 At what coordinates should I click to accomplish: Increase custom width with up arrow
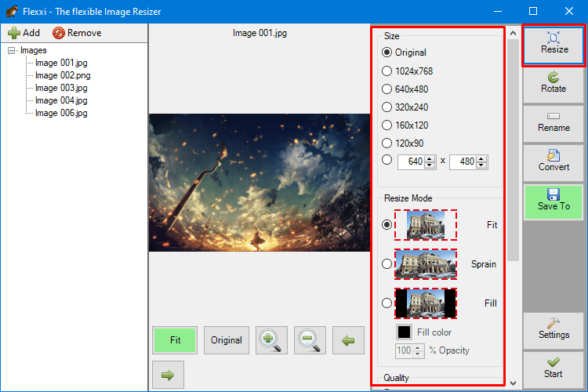tap(430, 158)
